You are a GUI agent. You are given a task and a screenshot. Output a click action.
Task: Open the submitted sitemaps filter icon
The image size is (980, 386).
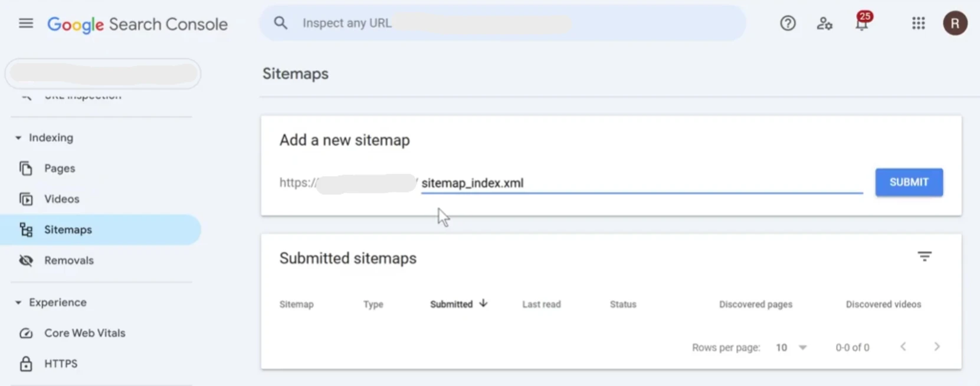coord(925,256)
